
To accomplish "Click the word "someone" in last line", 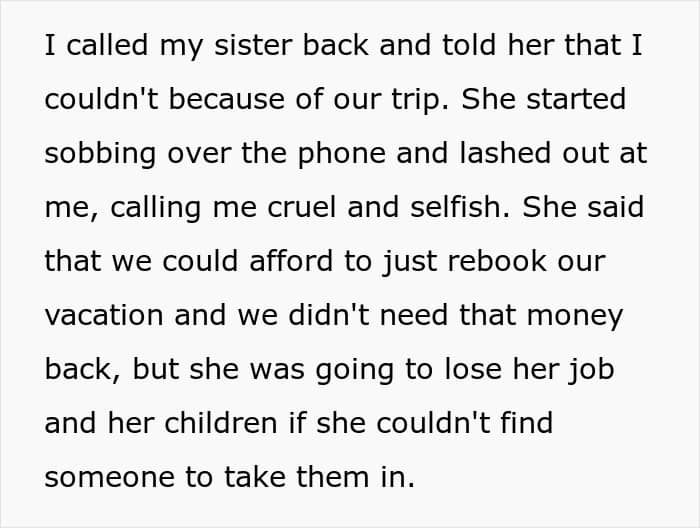I will click(109, 478).
